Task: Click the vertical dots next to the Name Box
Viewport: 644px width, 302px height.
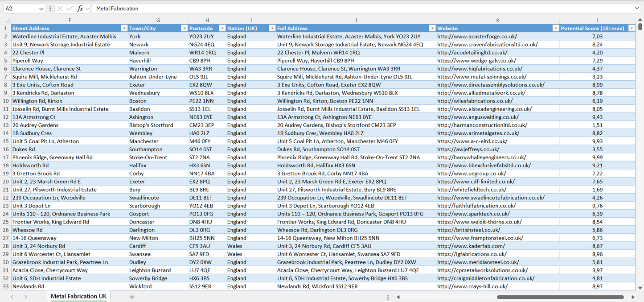Action: (x=50, y=8)
